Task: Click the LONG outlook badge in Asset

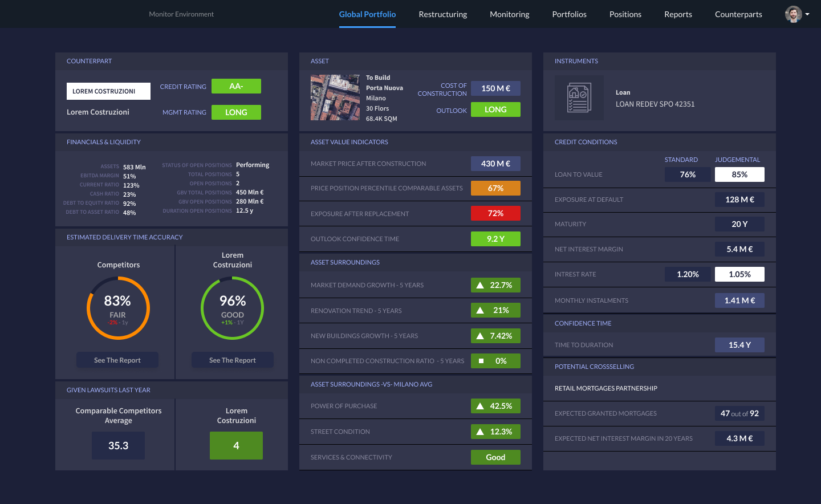Action: (495, 109)
